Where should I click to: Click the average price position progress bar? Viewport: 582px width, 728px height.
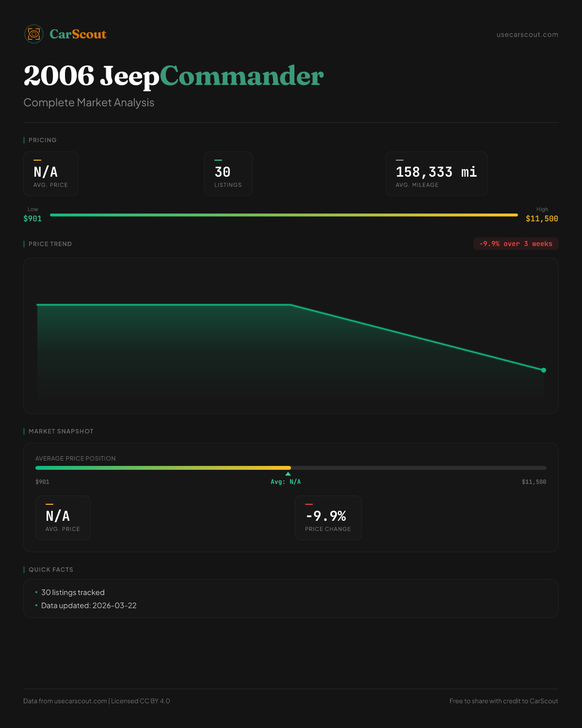(x=291, y=468)
